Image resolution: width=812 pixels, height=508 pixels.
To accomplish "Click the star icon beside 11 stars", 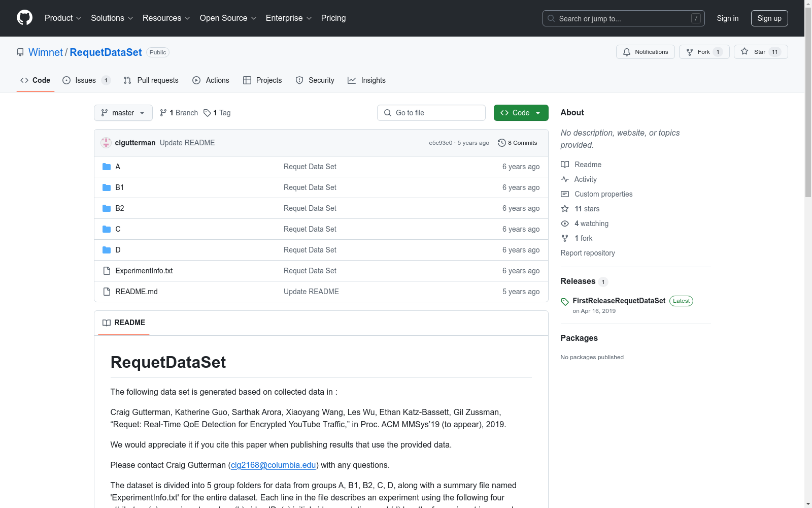I will pos(565,209).
